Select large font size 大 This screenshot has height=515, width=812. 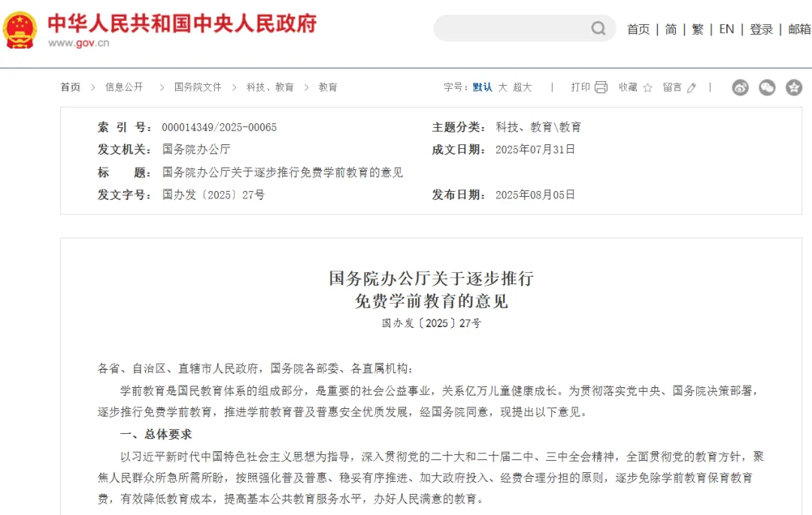(x=502, y=87)
